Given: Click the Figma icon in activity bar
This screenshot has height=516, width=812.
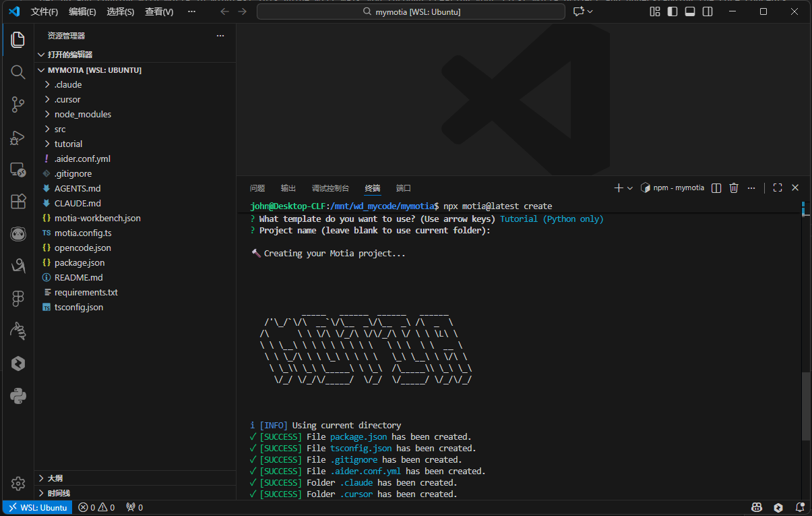Looking at the screenshot, I should (18, 299).
